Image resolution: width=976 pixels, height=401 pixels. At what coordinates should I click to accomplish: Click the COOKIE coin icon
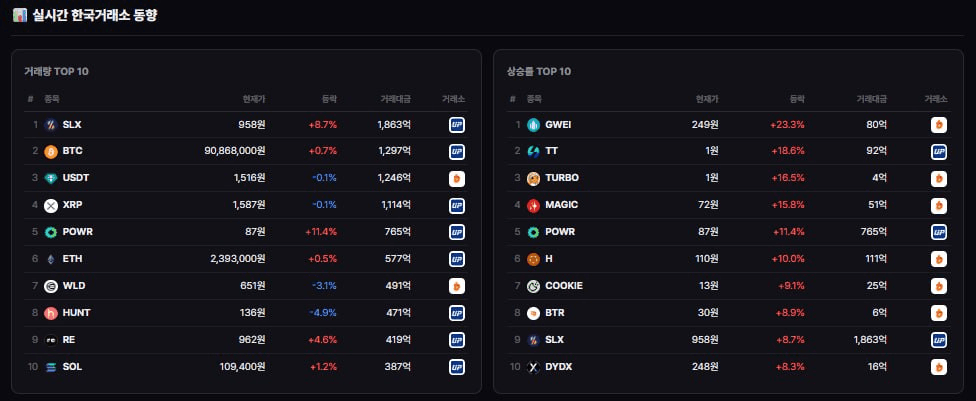533,286
